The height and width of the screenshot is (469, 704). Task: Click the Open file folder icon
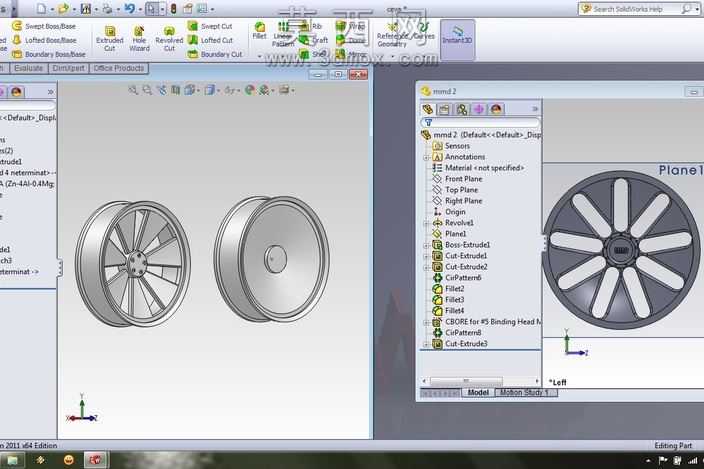[x=63, y=9]
